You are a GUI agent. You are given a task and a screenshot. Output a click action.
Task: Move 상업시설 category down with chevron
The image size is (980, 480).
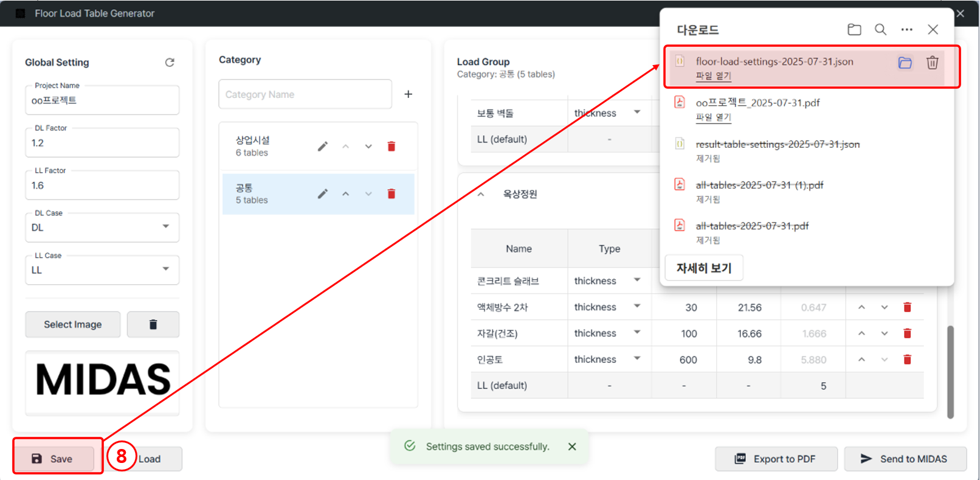coord(368,147)
